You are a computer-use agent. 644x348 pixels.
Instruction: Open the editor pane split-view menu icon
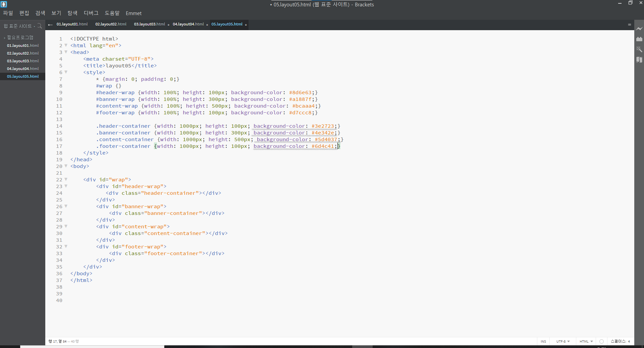coord(630,24)
